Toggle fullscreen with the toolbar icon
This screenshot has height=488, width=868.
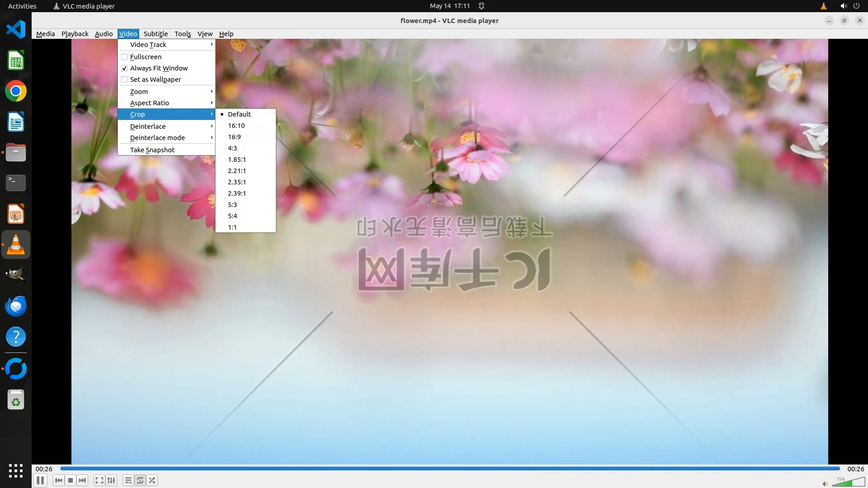pos(99,480)
